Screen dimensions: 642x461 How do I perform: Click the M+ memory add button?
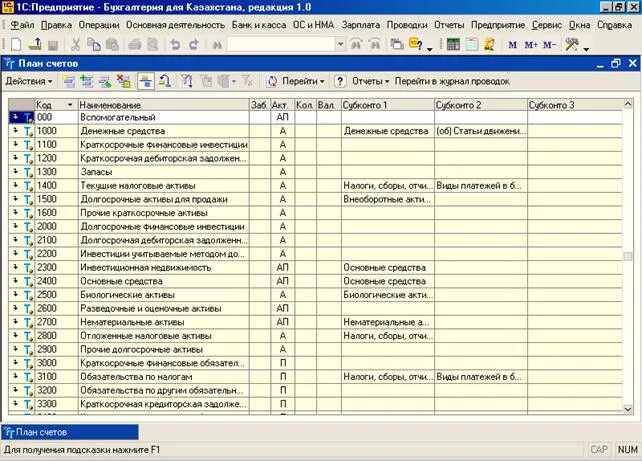tap(531, 45)
